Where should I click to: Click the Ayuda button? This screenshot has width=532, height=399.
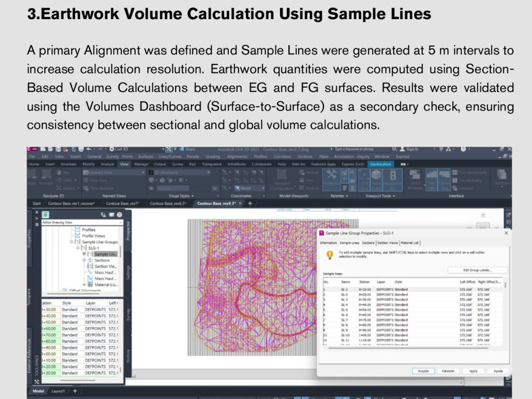498,371
